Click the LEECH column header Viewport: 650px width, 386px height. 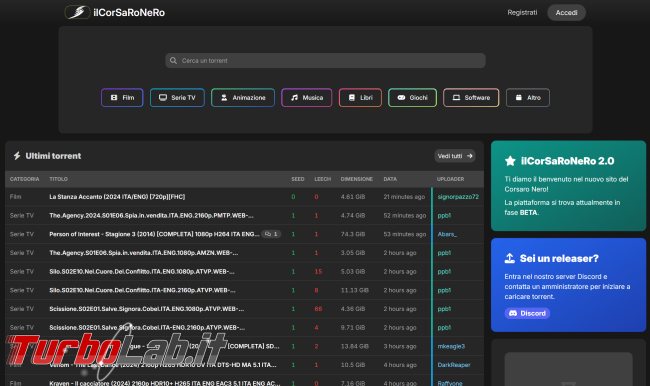click(x=323, y=179)
